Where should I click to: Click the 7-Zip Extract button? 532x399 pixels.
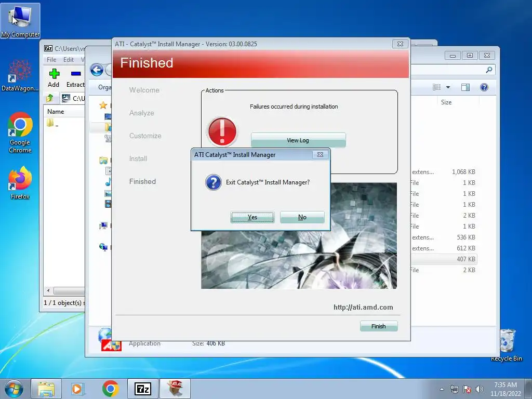point(75,78)
